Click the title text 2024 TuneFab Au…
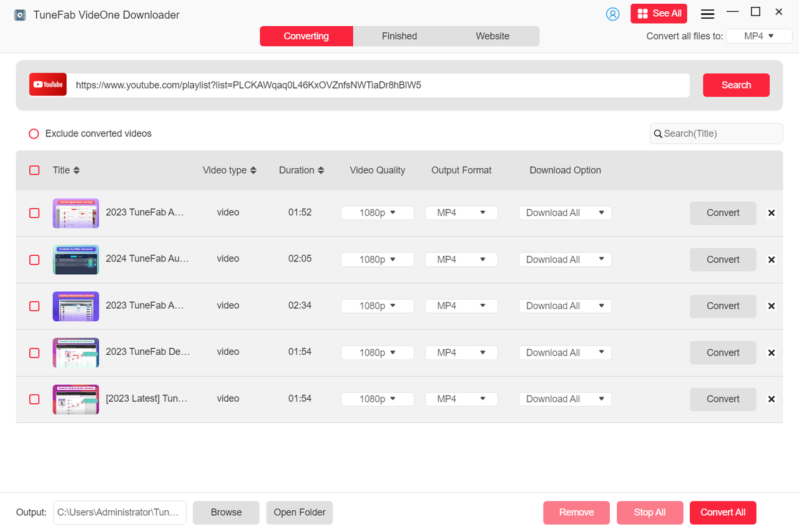 tap(147, 258)
